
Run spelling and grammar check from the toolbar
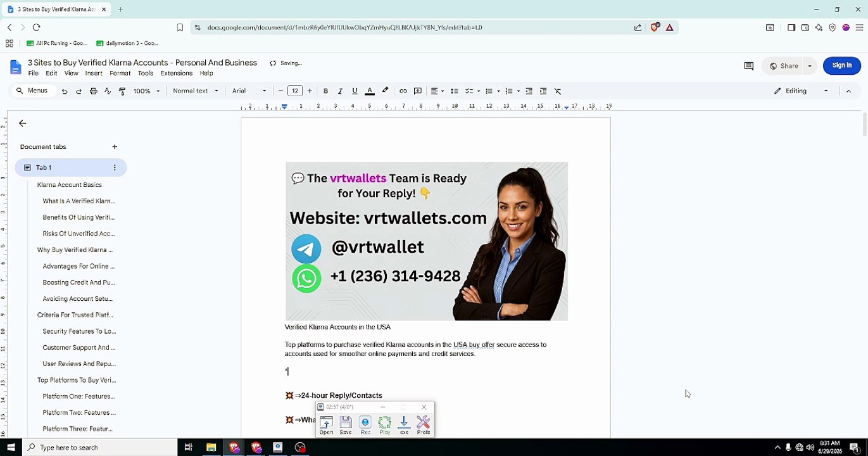(108, 91)
